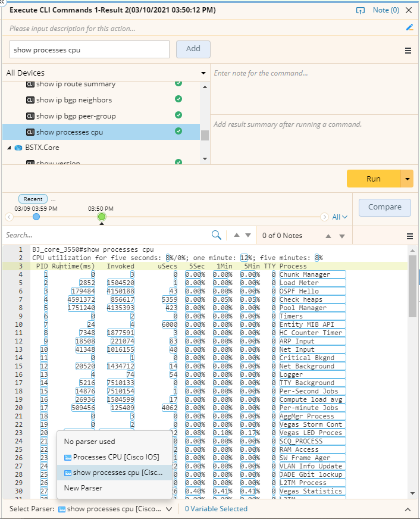Open the output pane hamburger menu
This screenshot has width=420, height=519.
[x=410, y=236]
